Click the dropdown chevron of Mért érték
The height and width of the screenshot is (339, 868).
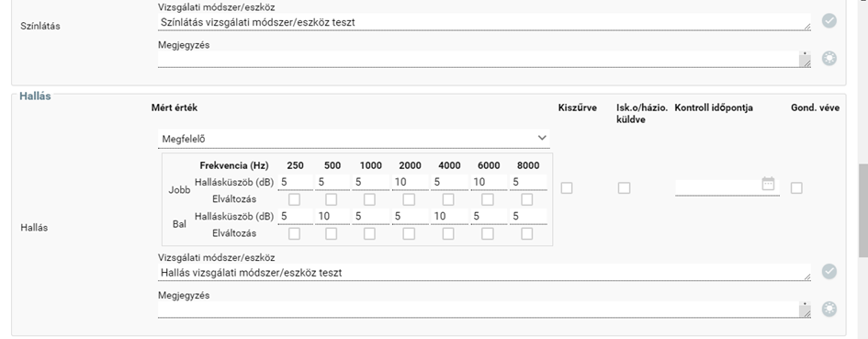point(542,139)
